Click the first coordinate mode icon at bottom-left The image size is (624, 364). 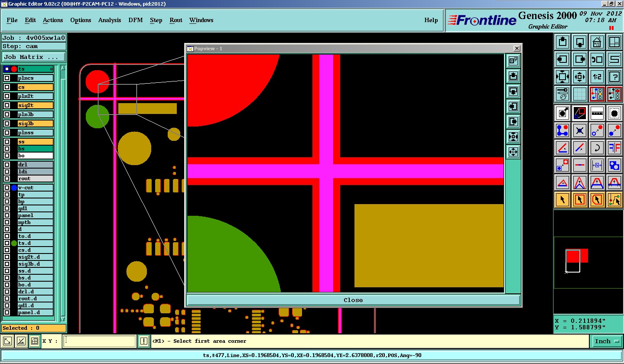[7, 341]
